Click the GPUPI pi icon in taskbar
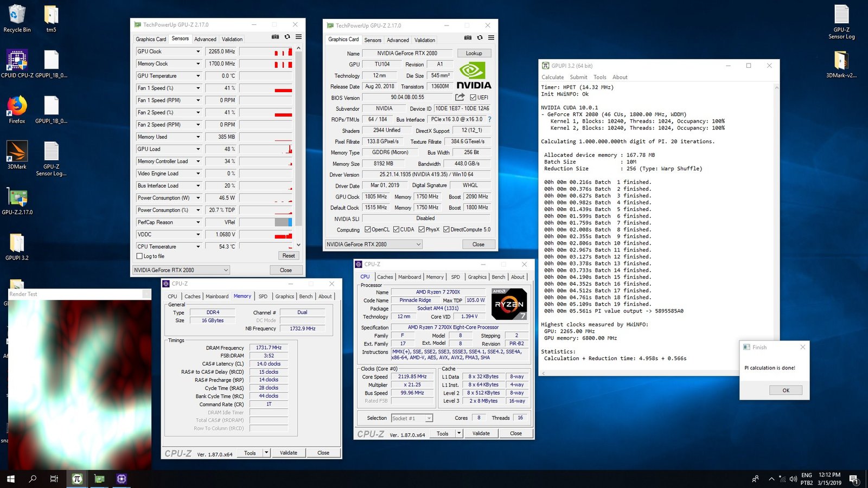The width and height of the screenshot is (868, 488). pyautogui.click(x=77, y=479)
